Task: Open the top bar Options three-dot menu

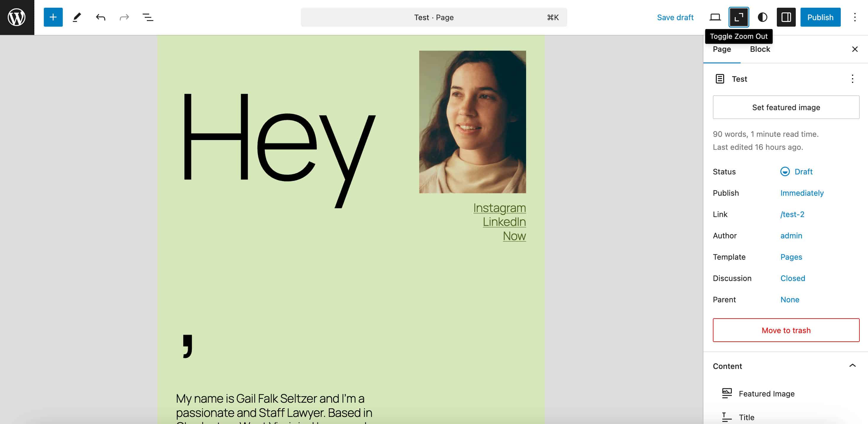Action: pos(854,17)
